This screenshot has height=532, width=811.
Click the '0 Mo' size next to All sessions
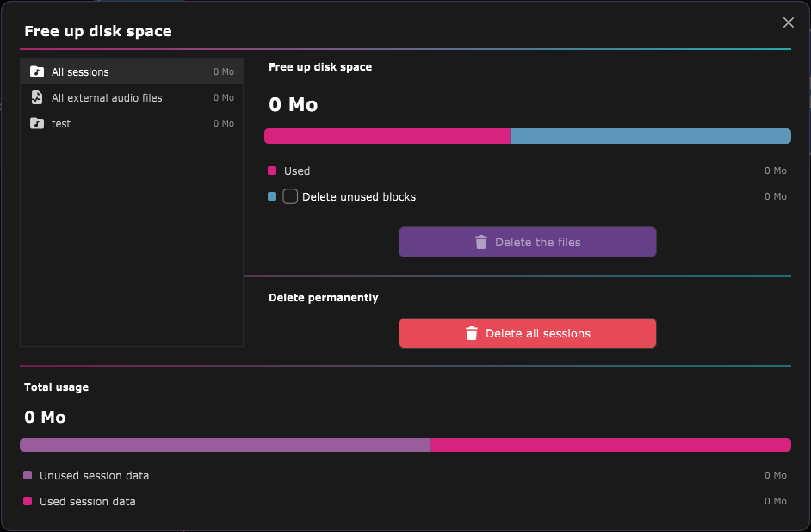(224, 71)
